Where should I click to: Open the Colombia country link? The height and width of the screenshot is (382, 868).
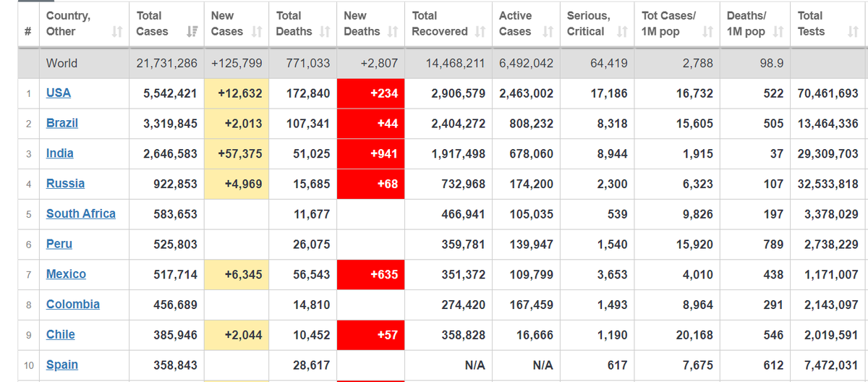coord(73,305)
